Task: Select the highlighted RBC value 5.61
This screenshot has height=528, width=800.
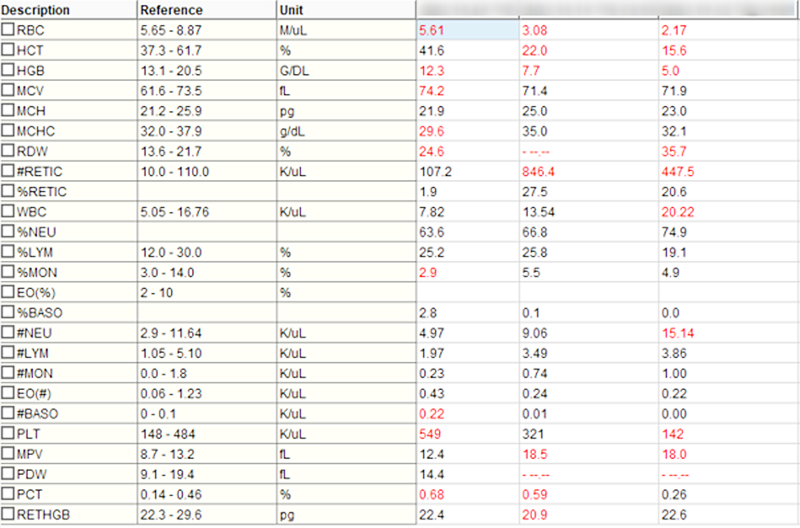Action: 434,30
